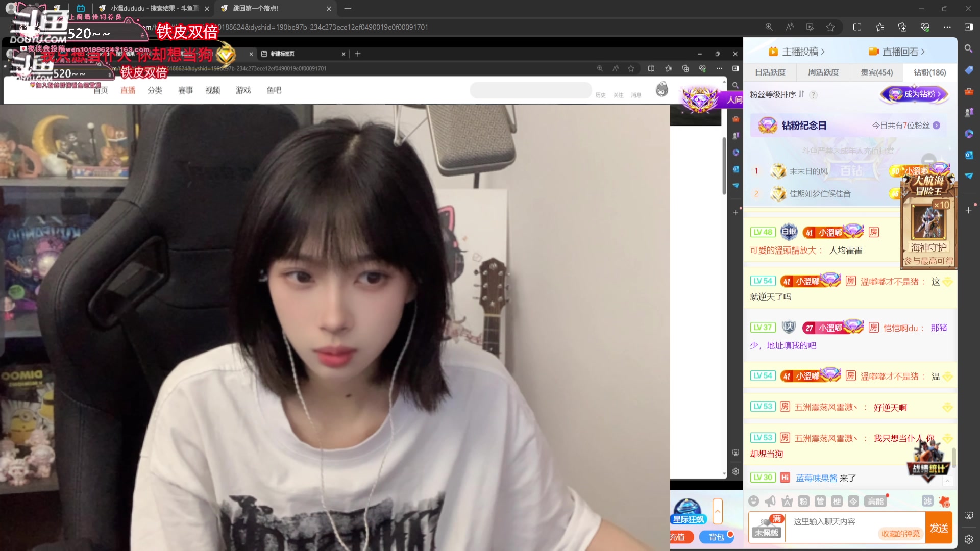Click username 恺恺啊du in chat
This screenshot has height=551, width=980.
pos(900,328)
